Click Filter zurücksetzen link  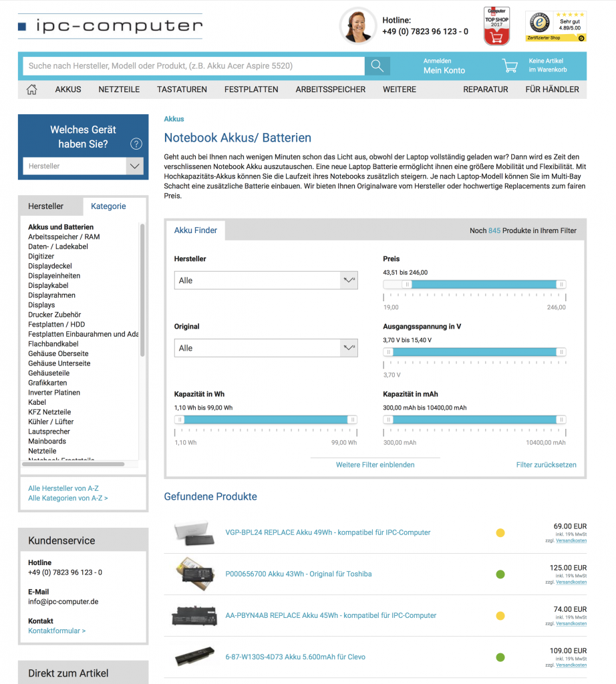[x=547, y=465]
